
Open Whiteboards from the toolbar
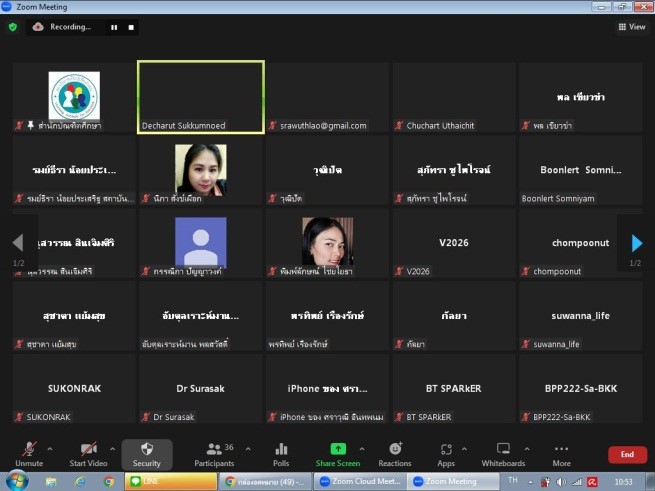pyautogui.click(x=503, y=450)
